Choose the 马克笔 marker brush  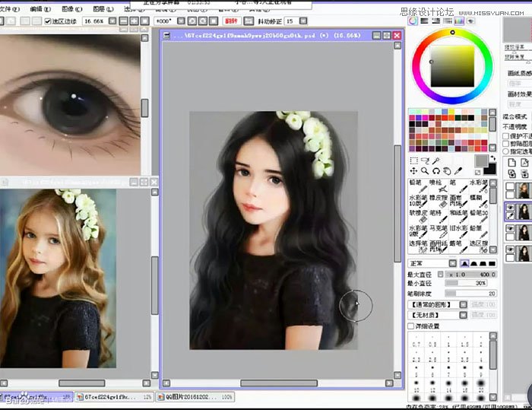click(439, 231)
